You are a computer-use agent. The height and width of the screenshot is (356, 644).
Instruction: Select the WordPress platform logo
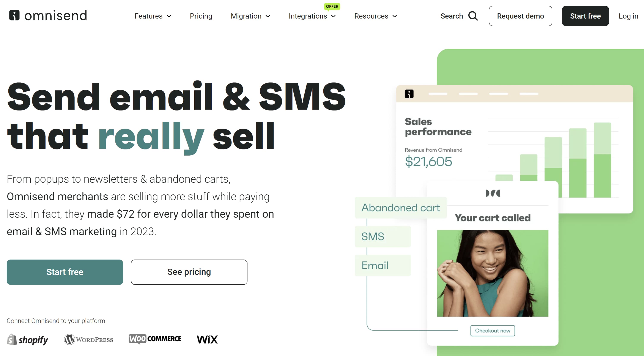(88, 340)
